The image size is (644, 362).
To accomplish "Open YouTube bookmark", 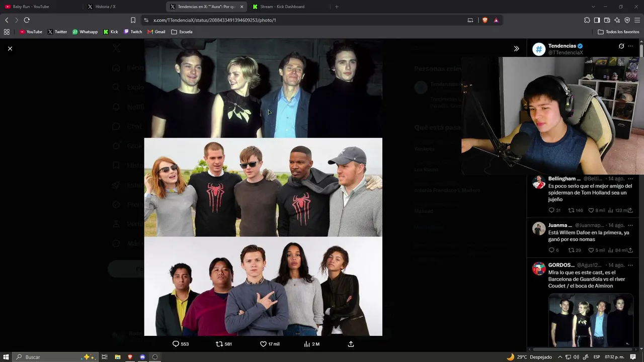I will [x=31, y=32].
